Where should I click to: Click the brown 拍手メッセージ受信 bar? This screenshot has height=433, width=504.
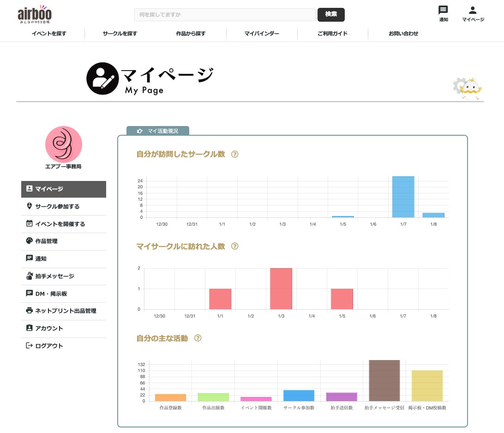click(384, 380)
